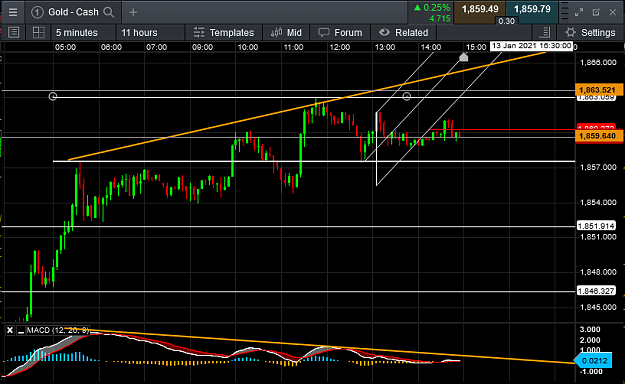Close the Gold - Cash chart window

[x=613, y=12]
